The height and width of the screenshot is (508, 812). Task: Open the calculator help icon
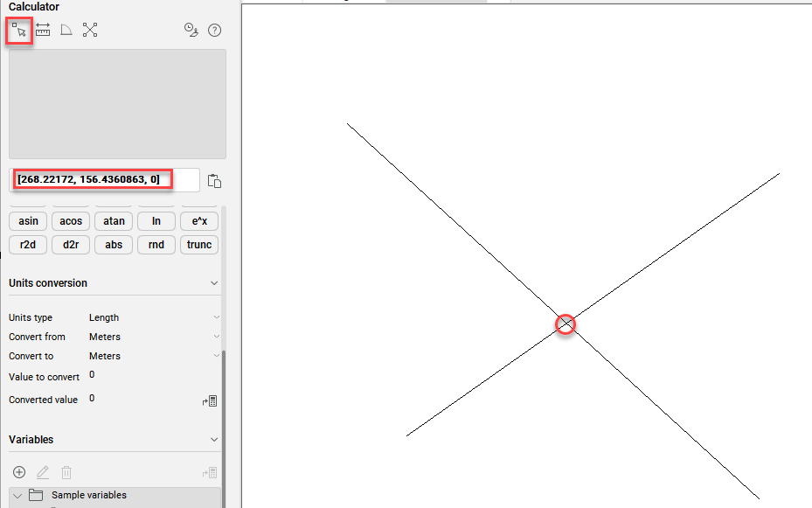point(214,31)
